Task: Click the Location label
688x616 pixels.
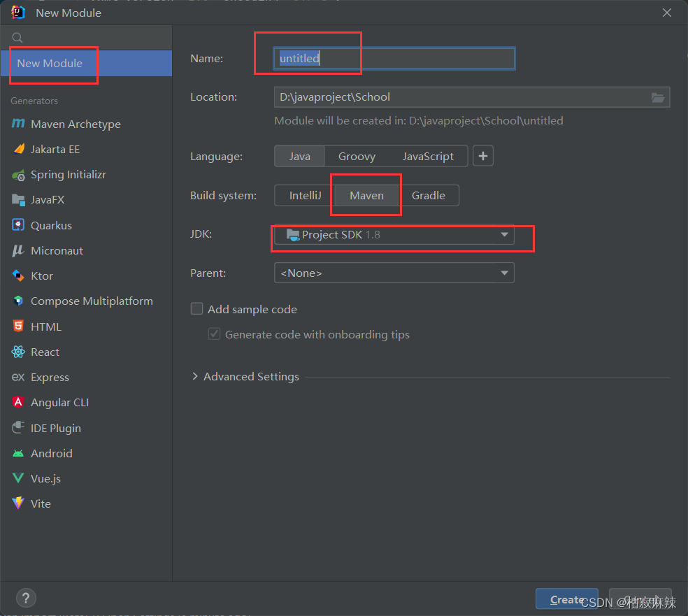Action: click(214, 97)
